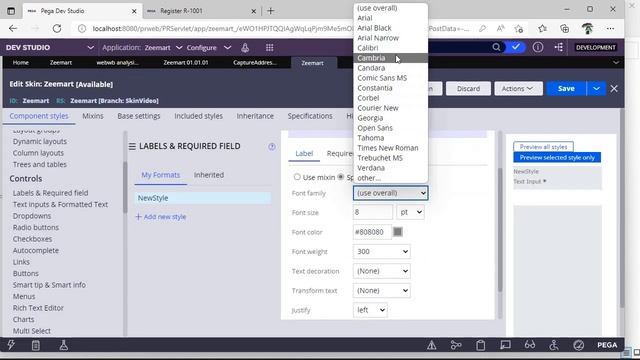640x360 pixels.
Task: Click the blue checkmark agile icon
Action: (x=516, y=47)
